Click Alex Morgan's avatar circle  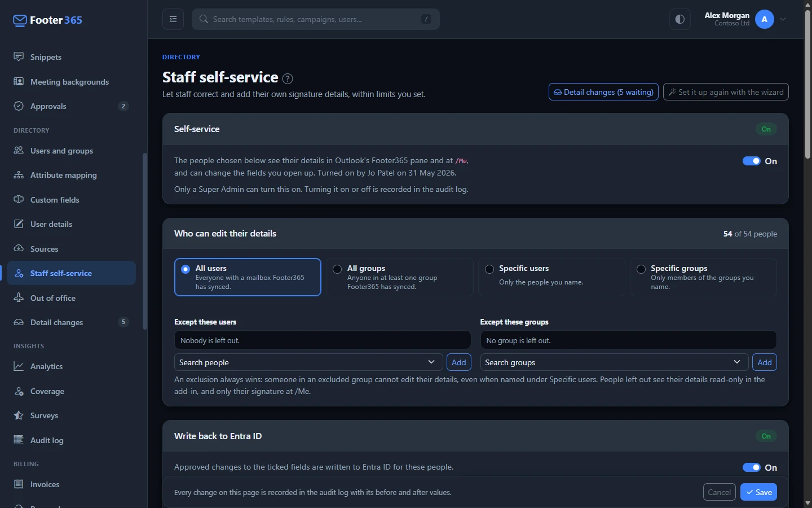[x=764, y=19]
